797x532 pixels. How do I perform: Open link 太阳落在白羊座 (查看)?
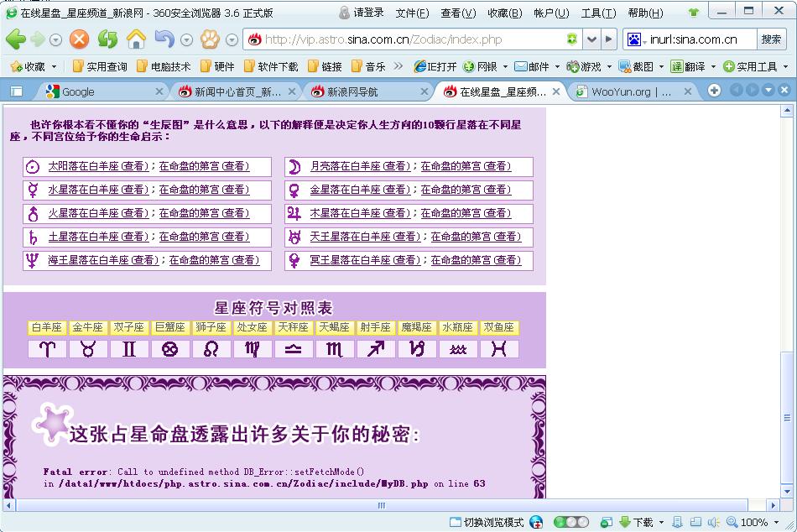[x=99, y=166]
